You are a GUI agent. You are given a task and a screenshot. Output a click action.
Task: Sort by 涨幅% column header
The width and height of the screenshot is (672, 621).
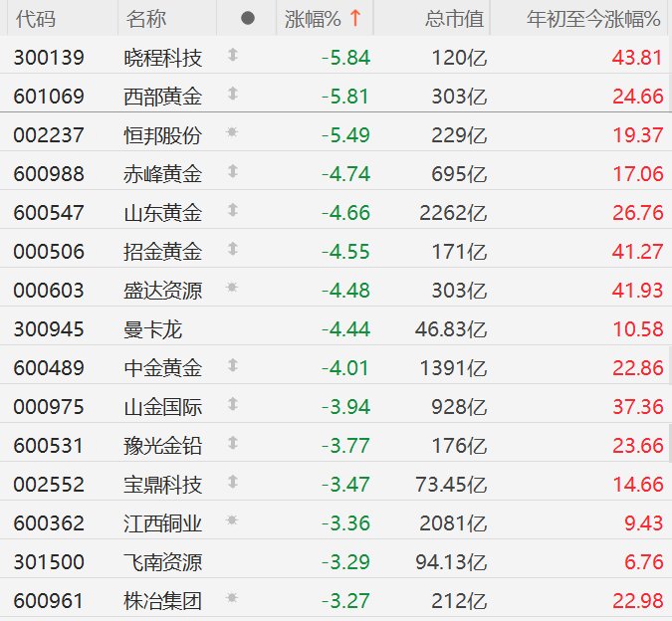tap(325, 19)
